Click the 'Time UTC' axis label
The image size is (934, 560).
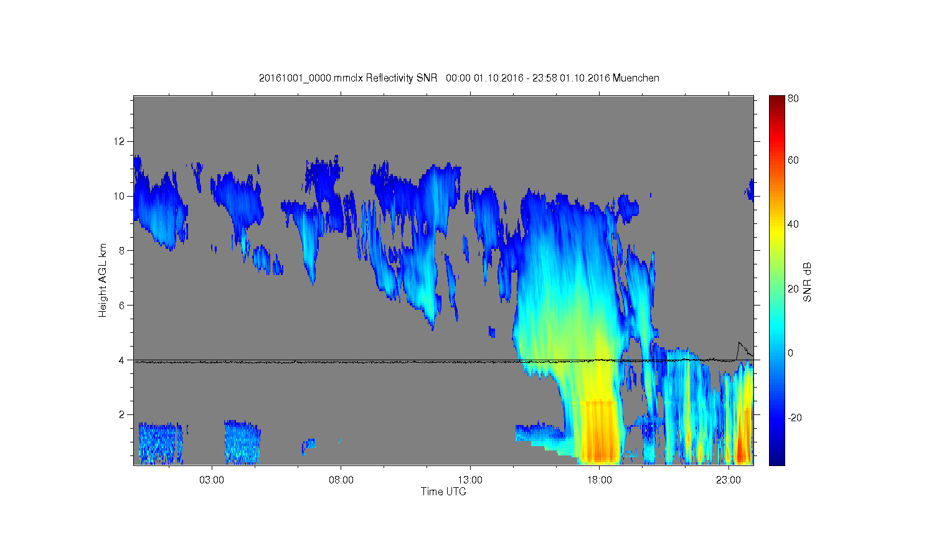tap(443, 492)
